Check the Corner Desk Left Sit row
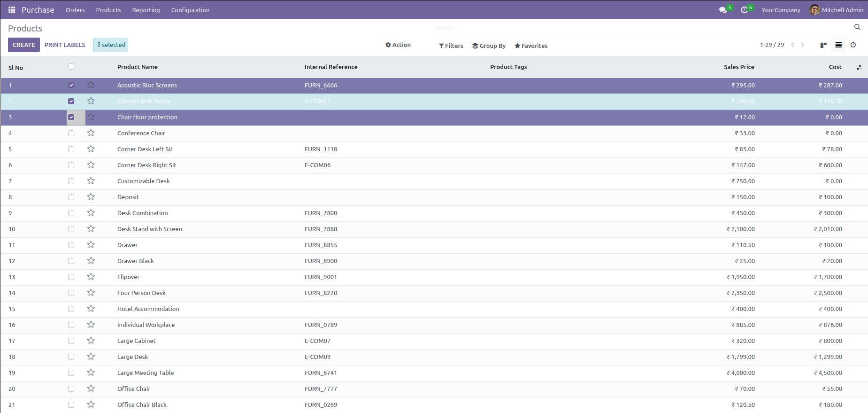 click(x=71, y=149)
